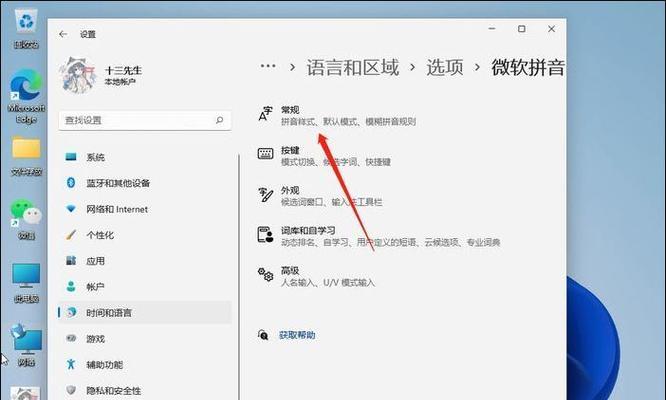
Task: Click the get-help headset icon
Action: point(263,335)
